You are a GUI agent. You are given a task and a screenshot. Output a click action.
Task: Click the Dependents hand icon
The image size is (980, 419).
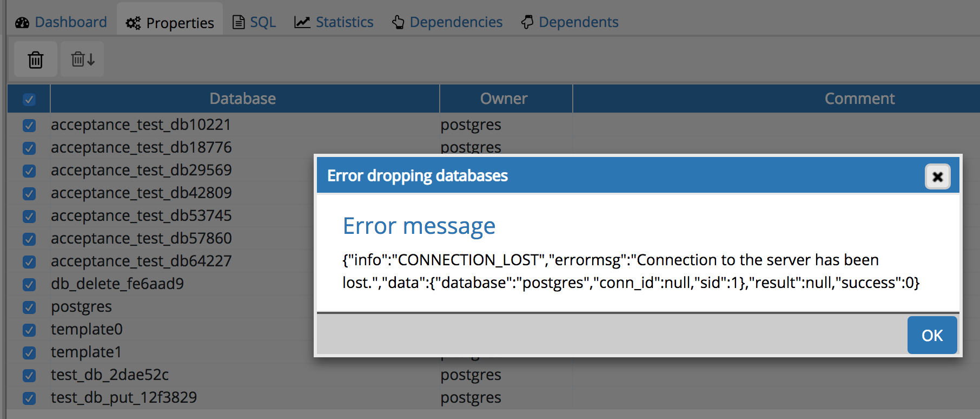click(527, 22)
